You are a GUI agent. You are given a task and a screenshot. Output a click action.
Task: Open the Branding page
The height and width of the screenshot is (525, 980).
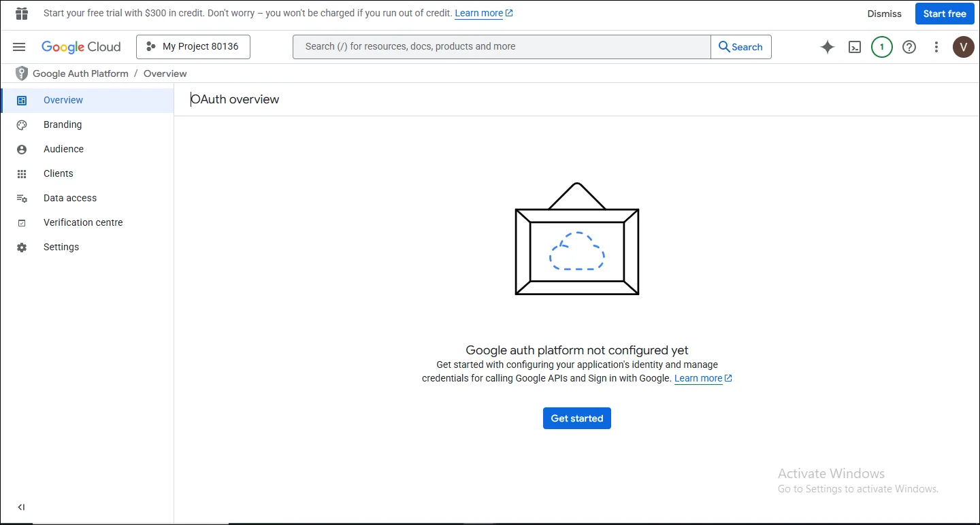(88, 125)
